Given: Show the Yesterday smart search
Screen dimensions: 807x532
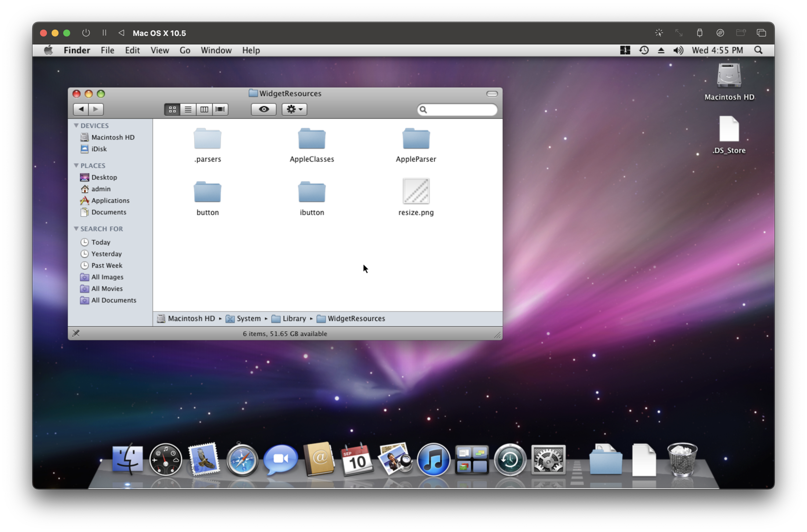Looking at the screenshot, I should pos(101,254).
